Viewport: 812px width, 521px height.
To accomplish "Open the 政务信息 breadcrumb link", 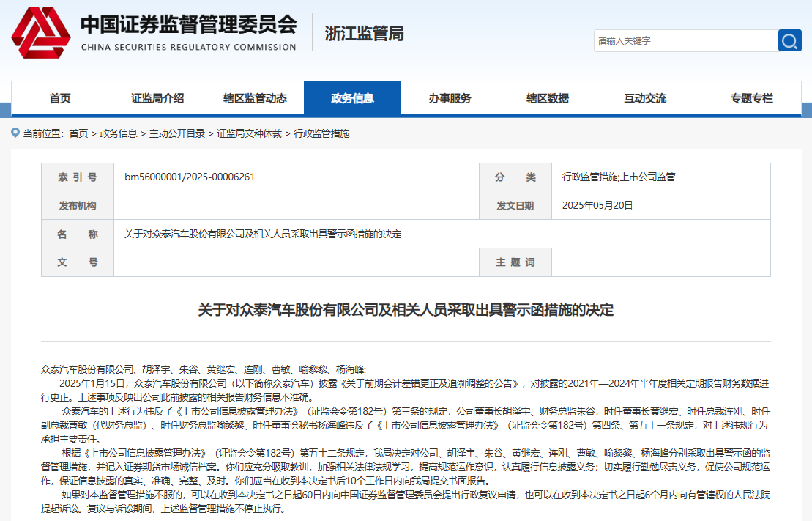I will [x=117, y=133].
